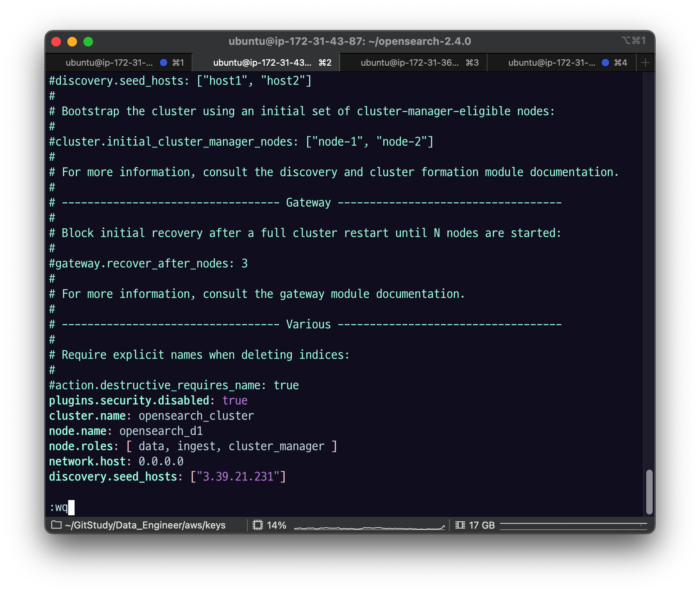Viewport: 700px width, 593px height.
Task: Click the #action.destructive_requires_name line
Action: 174,385
